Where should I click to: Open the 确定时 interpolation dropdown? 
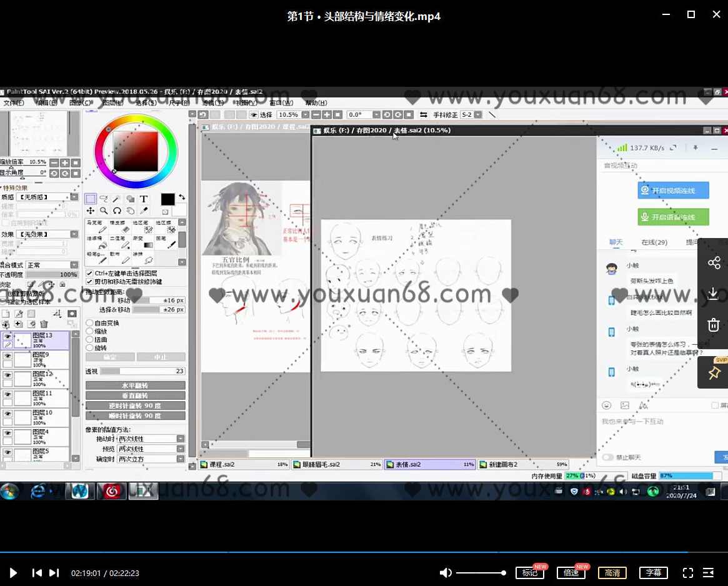coord(180,459)
